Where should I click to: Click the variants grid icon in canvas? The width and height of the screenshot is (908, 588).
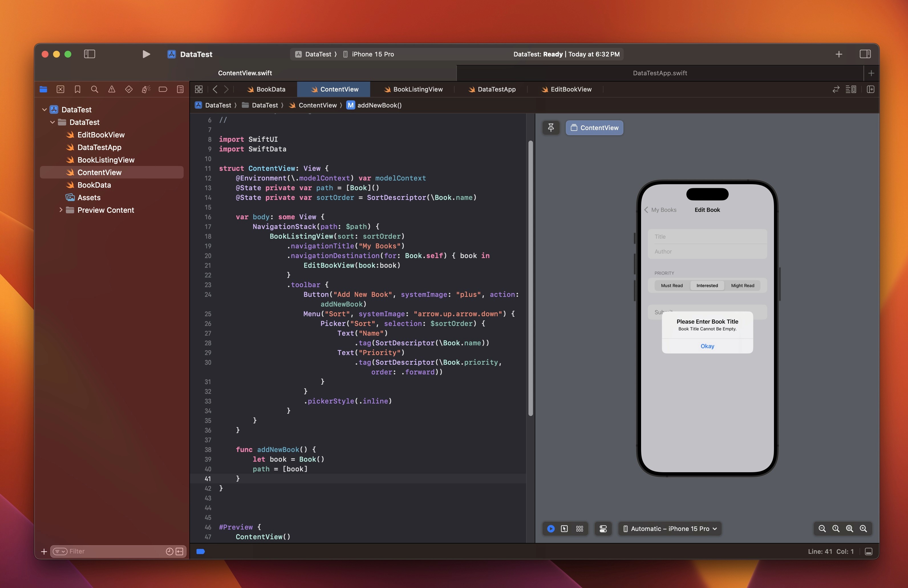579,528
